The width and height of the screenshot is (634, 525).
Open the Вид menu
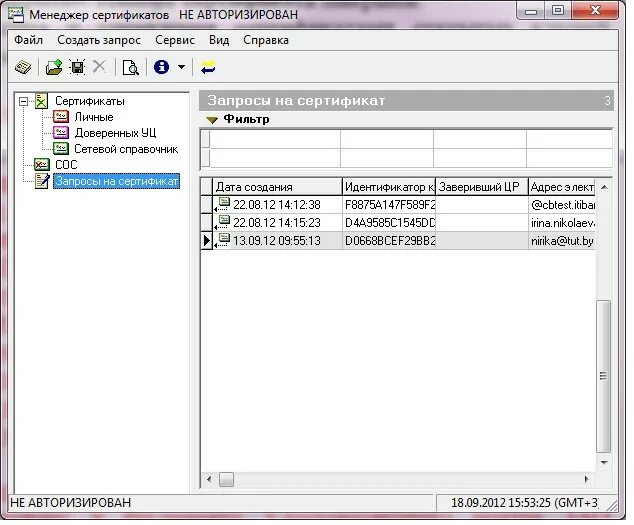tap(219, 40)
